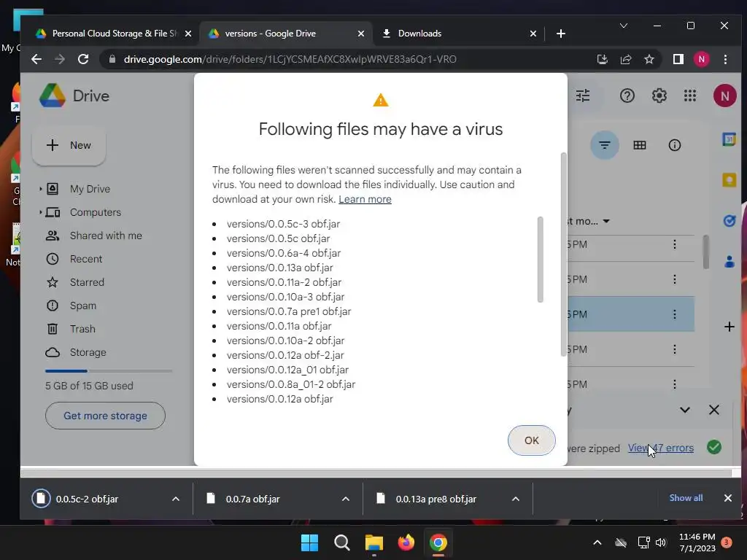Follow the Learn more link

point(365,199)
